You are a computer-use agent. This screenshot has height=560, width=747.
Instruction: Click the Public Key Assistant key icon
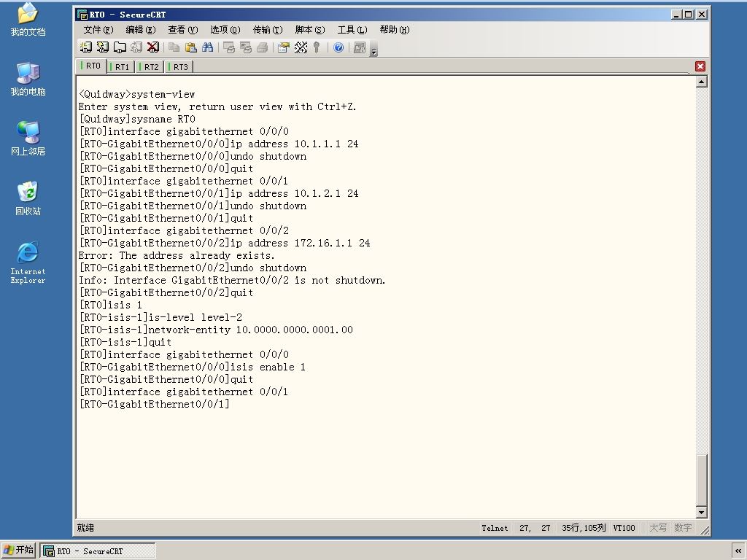pos(317,47)
